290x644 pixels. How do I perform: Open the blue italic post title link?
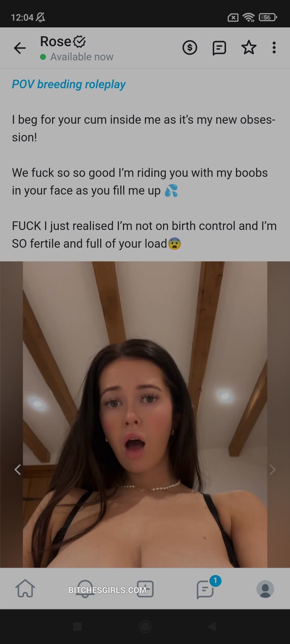pos(69,84)
